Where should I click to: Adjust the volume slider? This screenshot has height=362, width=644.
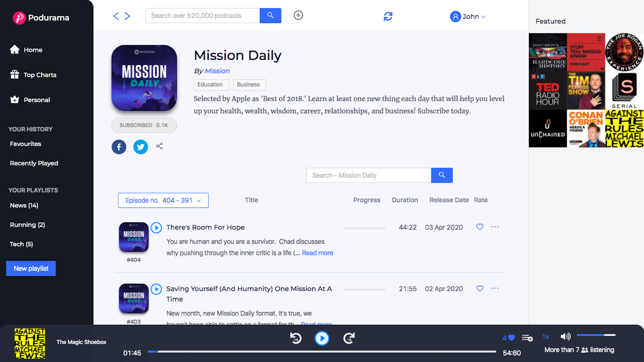[x=596, y=335]
